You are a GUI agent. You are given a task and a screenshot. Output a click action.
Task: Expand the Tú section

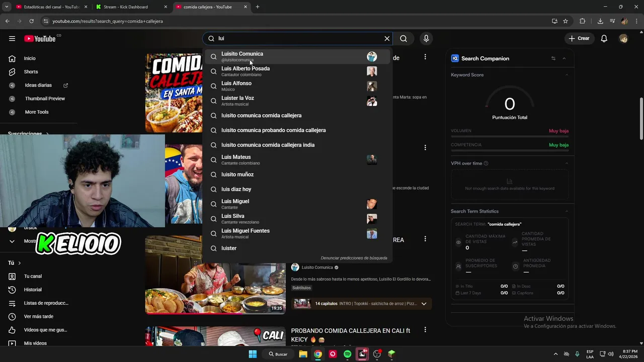coord(15,263)
